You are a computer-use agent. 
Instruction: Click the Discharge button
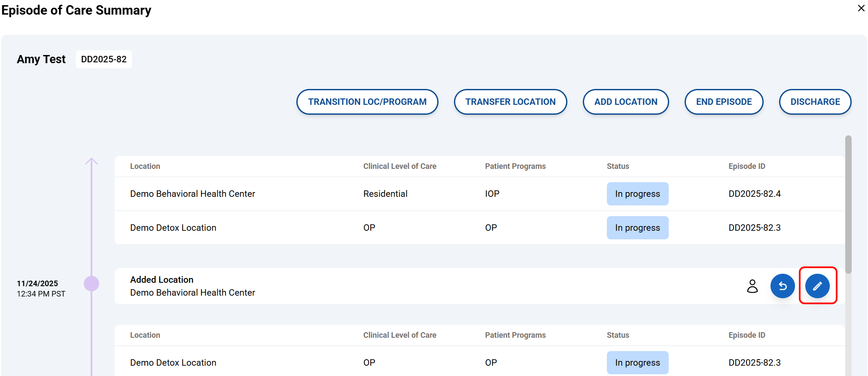click(x=815, y=102)
